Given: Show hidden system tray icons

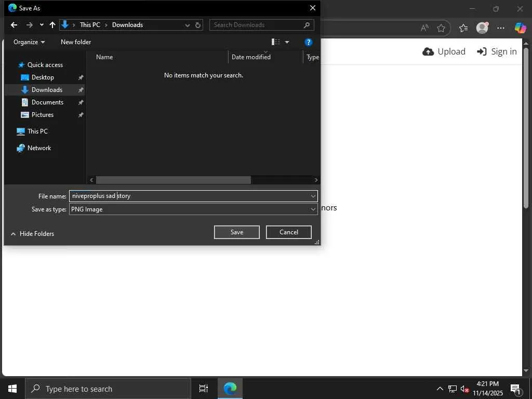Looking at the screenshot, I should 440,389.
